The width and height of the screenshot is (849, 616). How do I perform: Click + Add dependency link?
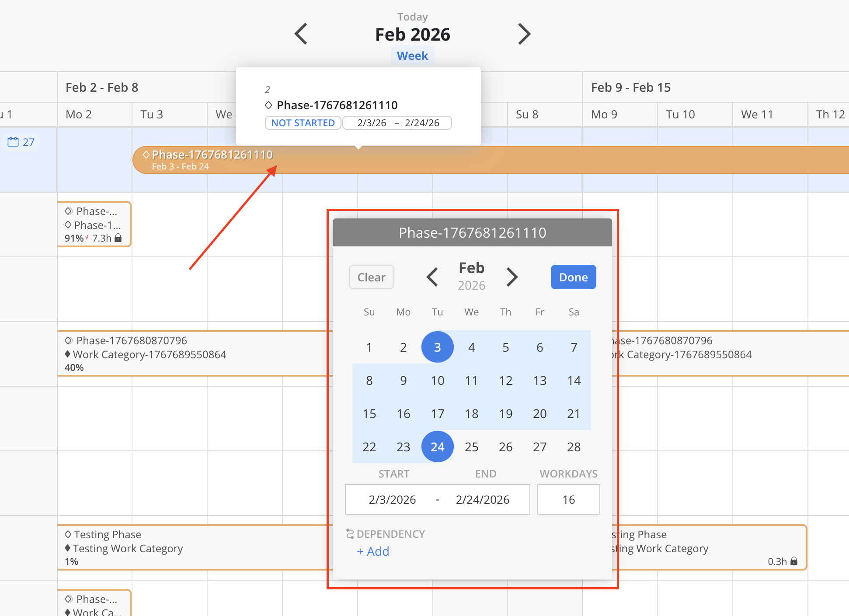[373, 551]
